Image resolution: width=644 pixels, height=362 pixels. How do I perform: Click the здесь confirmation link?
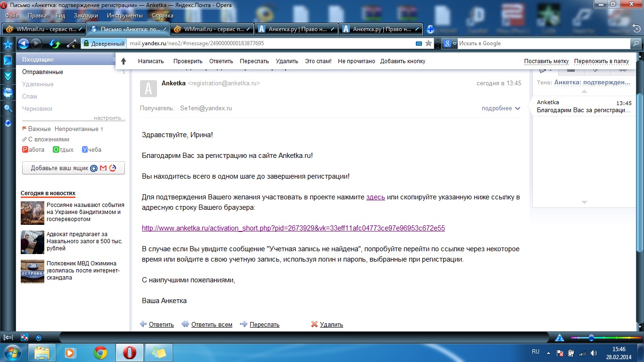click(376, 197)
